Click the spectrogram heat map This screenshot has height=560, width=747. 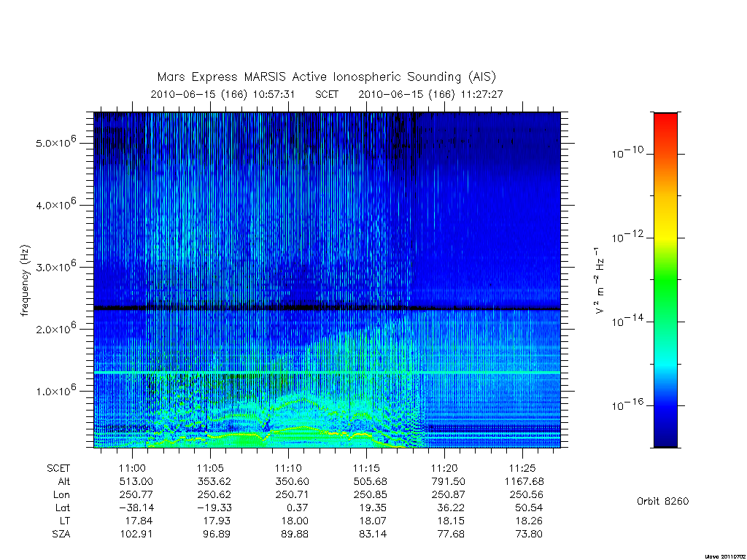328,280
